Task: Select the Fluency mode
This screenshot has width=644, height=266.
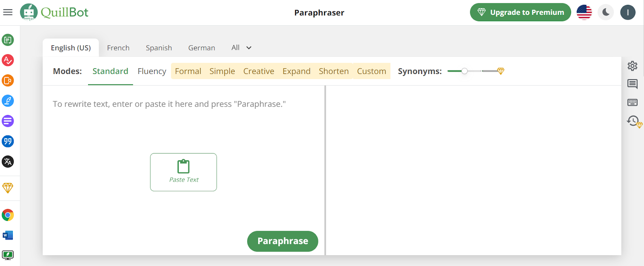Action: tap(152, 71)
